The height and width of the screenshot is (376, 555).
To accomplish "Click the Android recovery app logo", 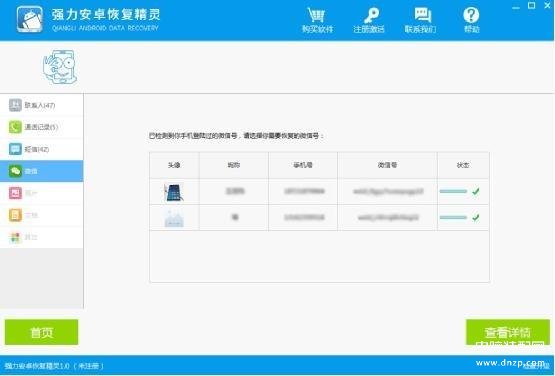I will 30,19.
